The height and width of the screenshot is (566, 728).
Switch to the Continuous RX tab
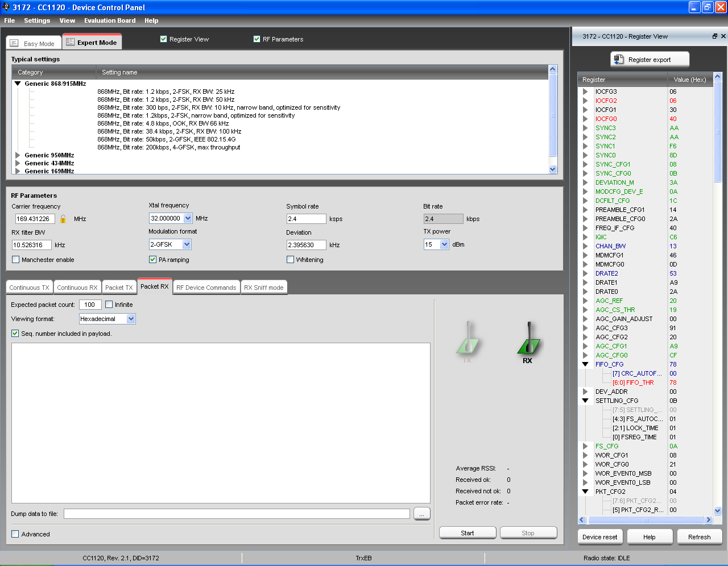pyautogui.click(x=77, y=288)
